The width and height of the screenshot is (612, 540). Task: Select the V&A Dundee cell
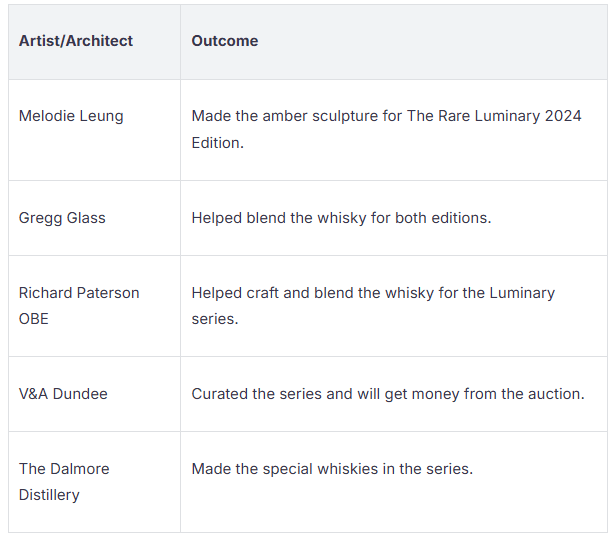point(63,394)
